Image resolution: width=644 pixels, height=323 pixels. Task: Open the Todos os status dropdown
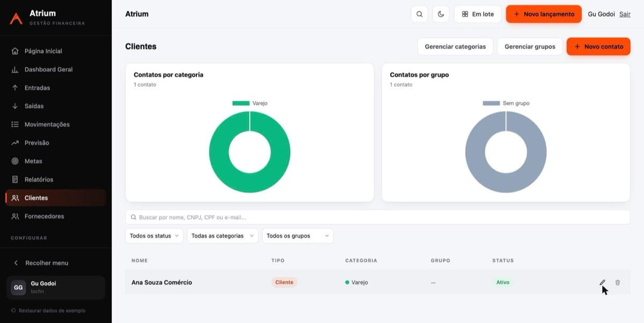coord(154,236)
